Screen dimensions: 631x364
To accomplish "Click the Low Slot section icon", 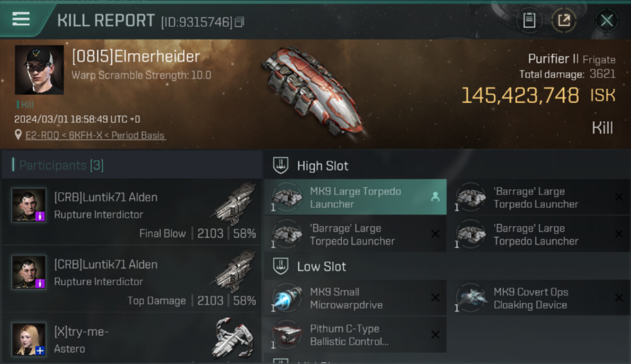I will coord(280,266).
